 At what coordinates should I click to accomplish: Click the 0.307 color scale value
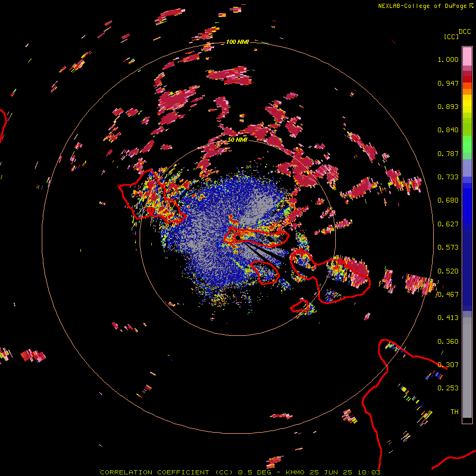click(x=448, y=365)
